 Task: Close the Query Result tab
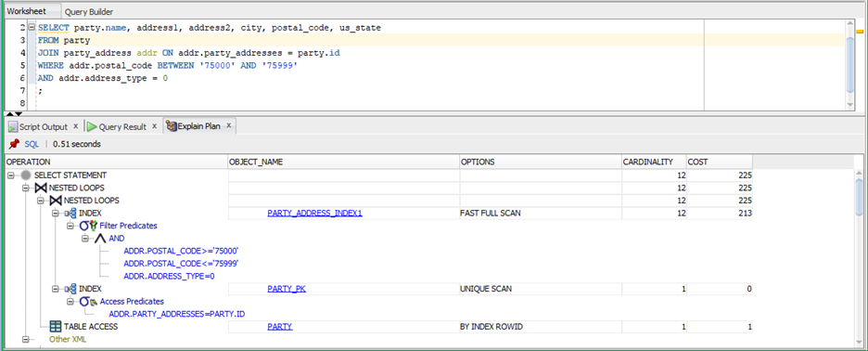(155, 126)
